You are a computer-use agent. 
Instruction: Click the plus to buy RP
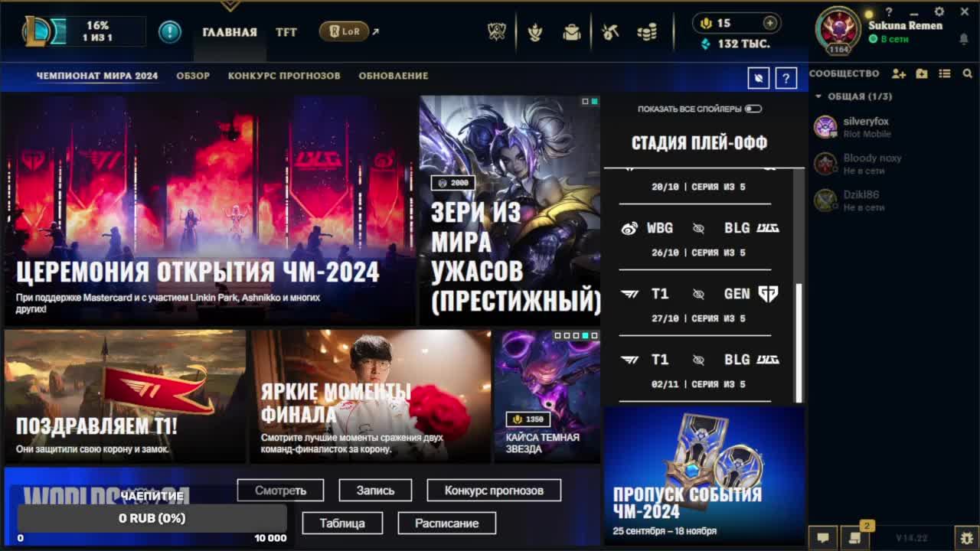(x=770, y=23)
